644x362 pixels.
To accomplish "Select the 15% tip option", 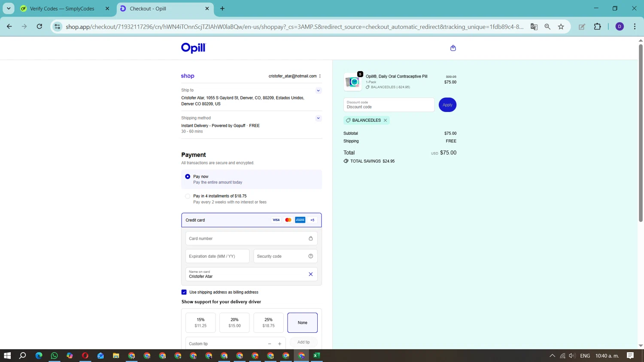I will pyautogui.click(x=200, y=323).
